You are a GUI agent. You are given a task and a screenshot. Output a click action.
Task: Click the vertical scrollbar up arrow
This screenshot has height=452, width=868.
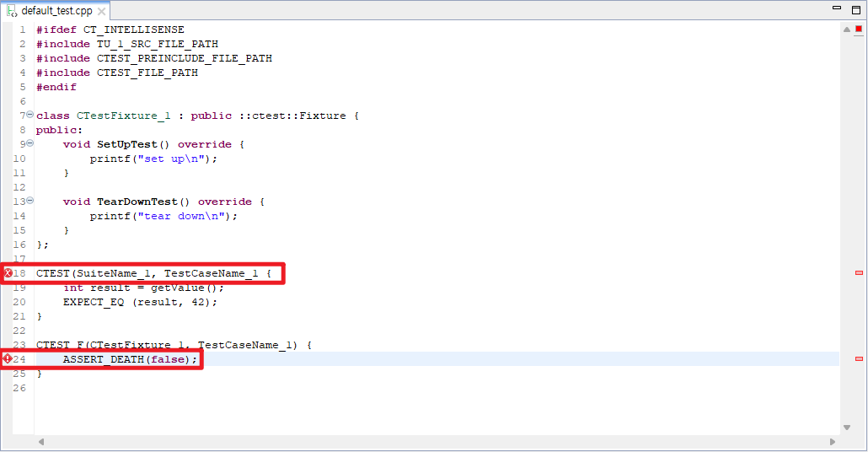[846, 30]
